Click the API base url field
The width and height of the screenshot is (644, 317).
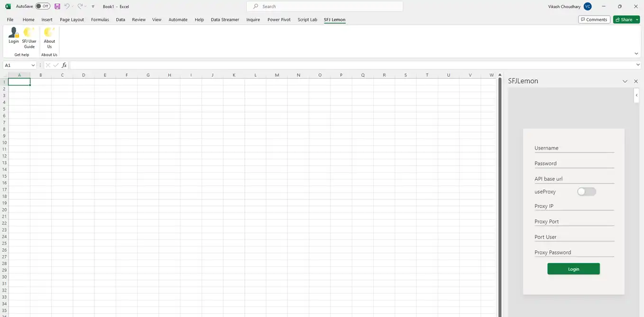[574, 179]
